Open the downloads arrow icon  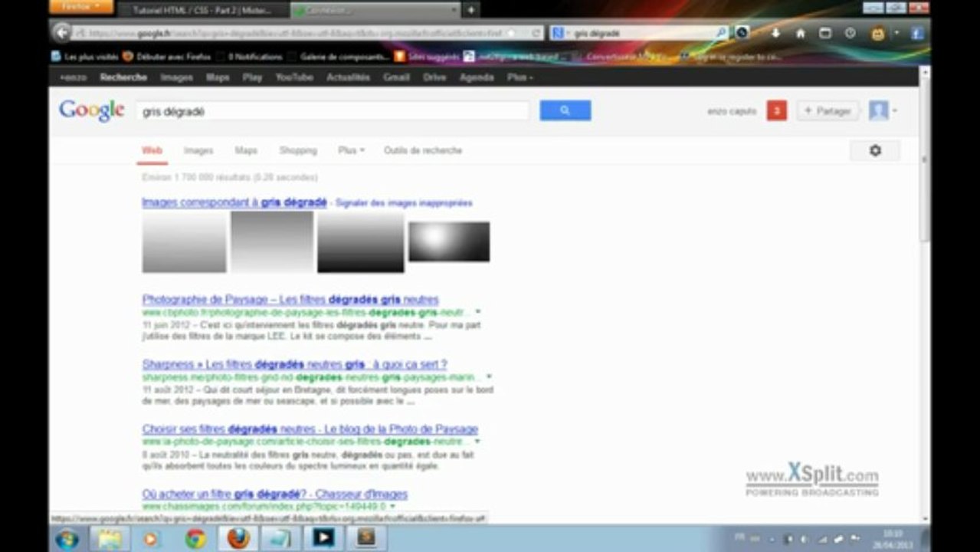click(x=775, y=34)
